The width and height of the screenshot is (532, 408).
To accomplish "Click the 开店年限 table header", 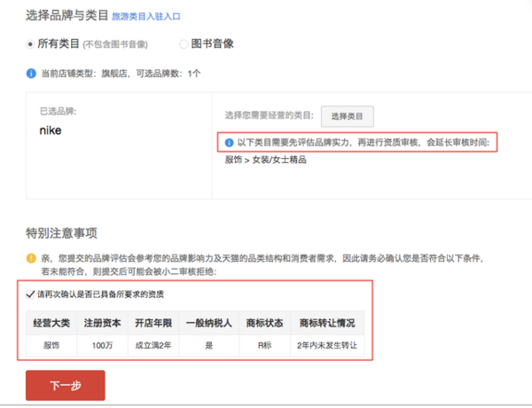I will [x=153, y=323].
